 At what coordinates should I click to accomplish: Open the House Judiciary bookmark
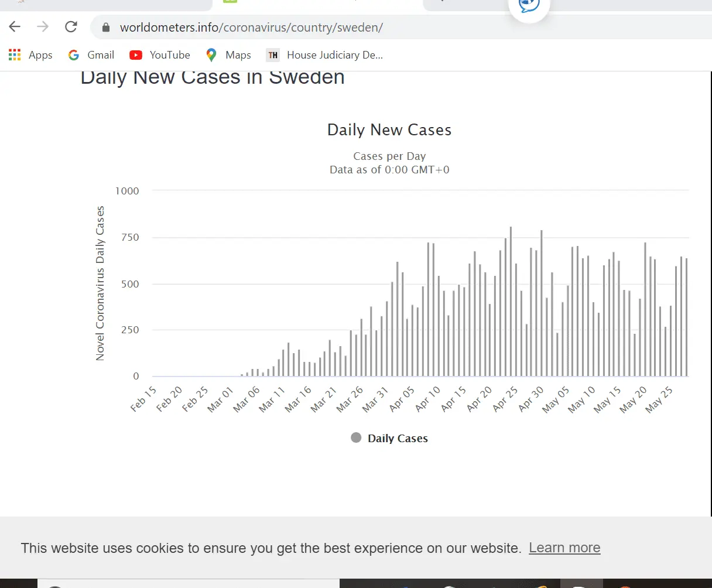[x=325, y=55]
